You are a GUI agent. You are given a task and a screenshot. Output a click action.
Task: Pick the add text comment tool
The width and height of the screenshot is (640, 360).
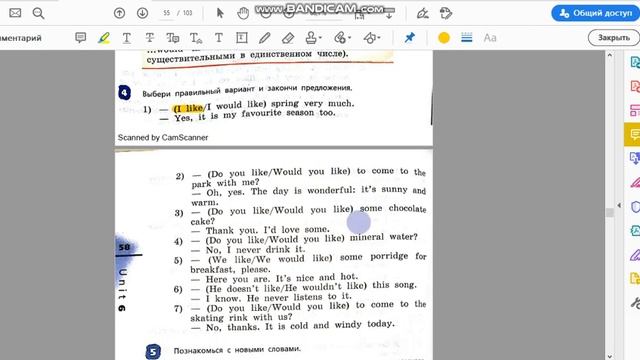219,38
